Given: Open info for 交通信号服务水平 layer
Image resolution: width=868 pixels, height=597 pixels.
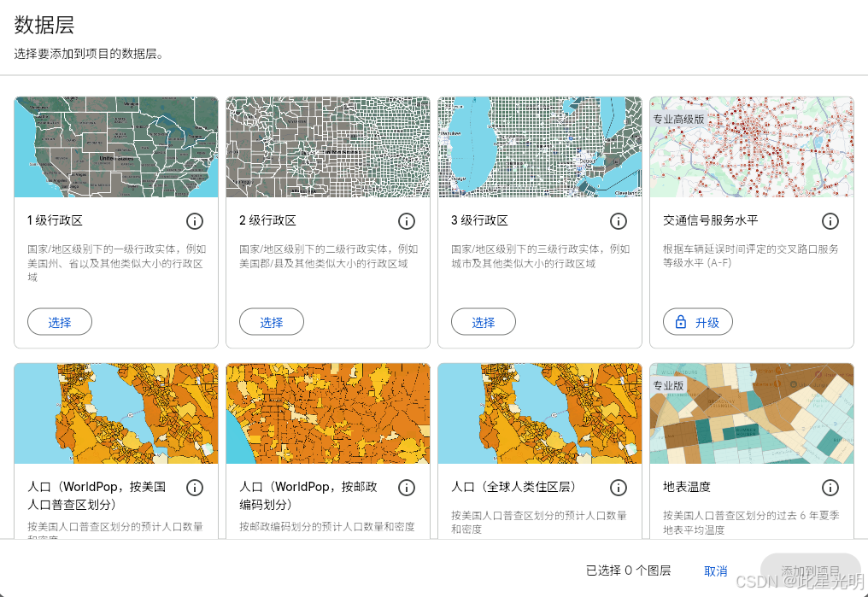Looking at the screenshot, I should [x=830, y=221].
